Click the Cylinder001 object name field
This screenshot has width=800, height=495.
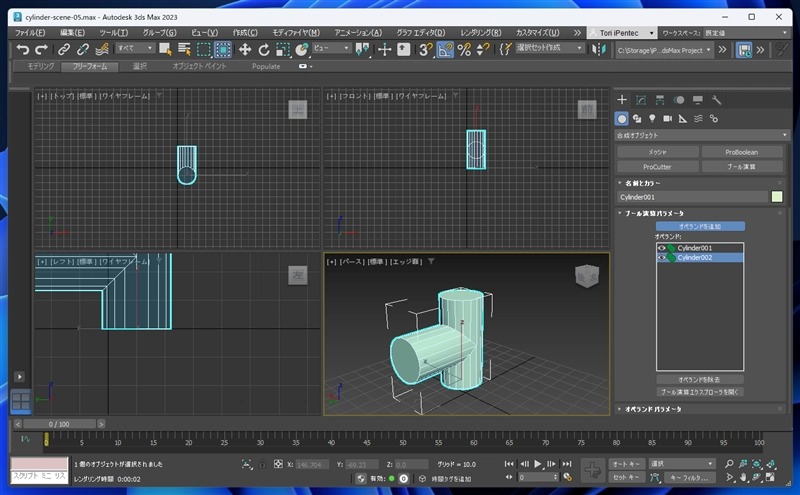pos(692,197)
